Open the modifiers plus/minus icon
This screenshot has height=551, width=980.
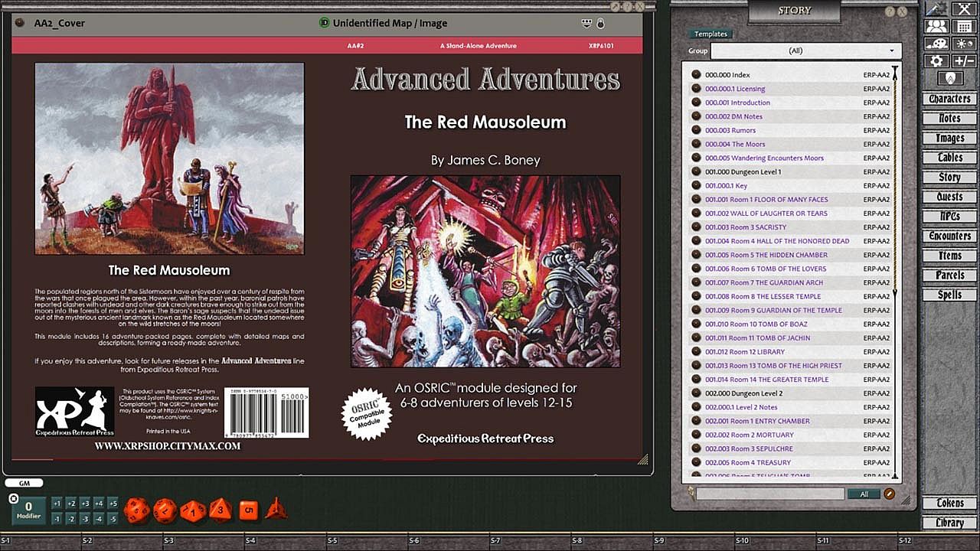[x=962, y=60]
